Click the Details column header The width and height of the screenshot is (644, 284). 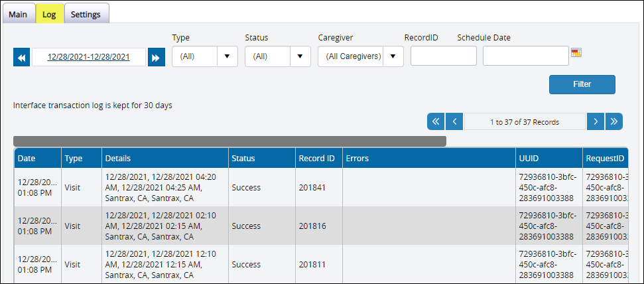pos(165,158)
